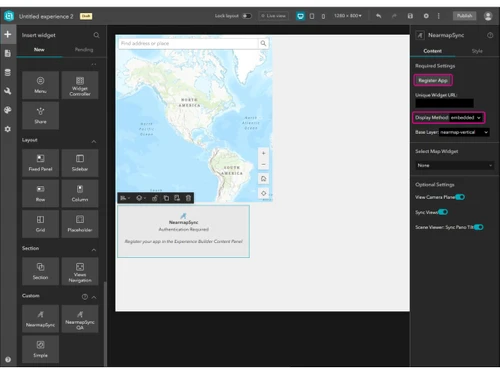
Task: Switch to the Style tab
Action: click(x=477, y=51)
